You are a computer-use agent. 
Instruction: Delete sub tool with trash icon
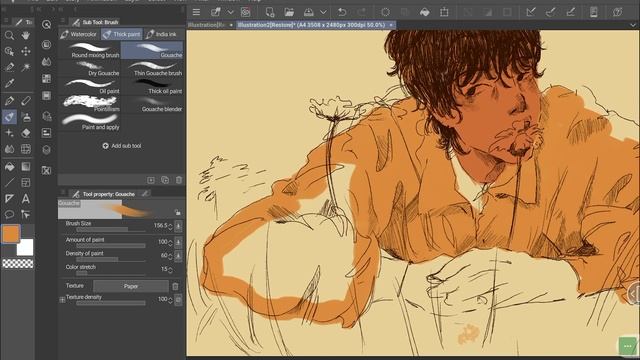179,180
